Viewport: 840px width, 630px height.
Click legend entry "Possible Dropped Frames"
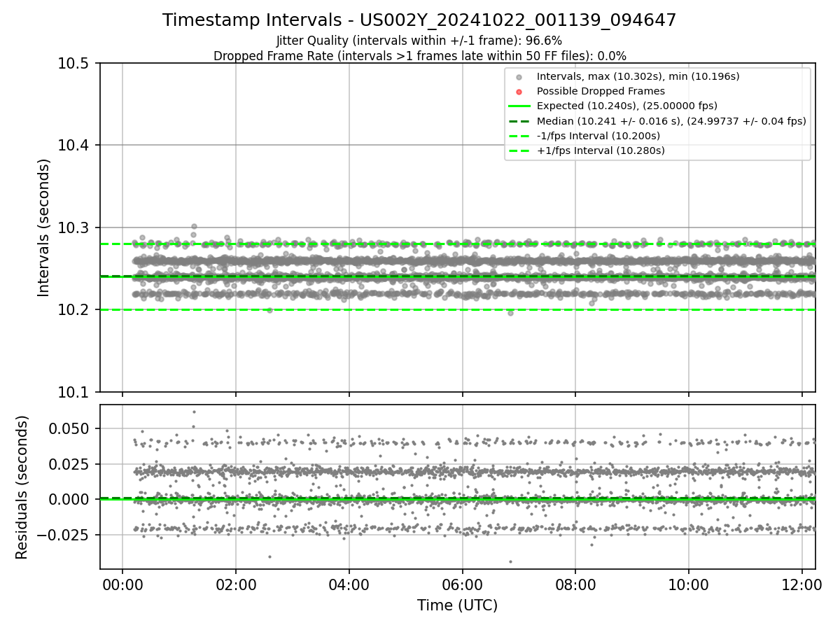(601, 91)
